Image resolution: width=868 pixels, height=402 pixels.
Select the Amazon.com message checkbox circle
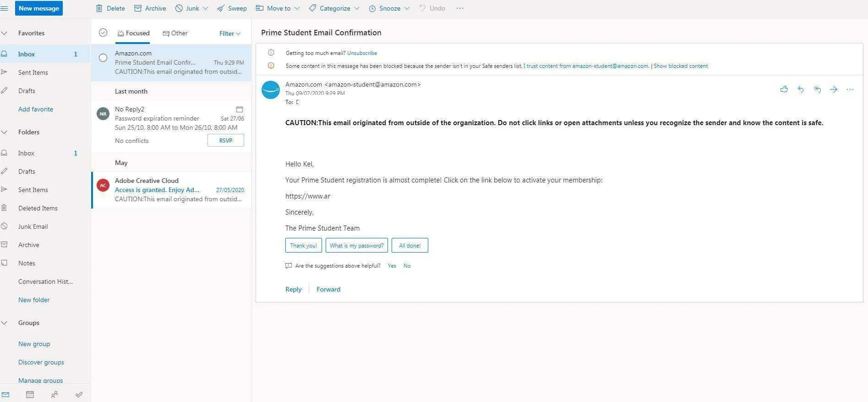point(103,58)
